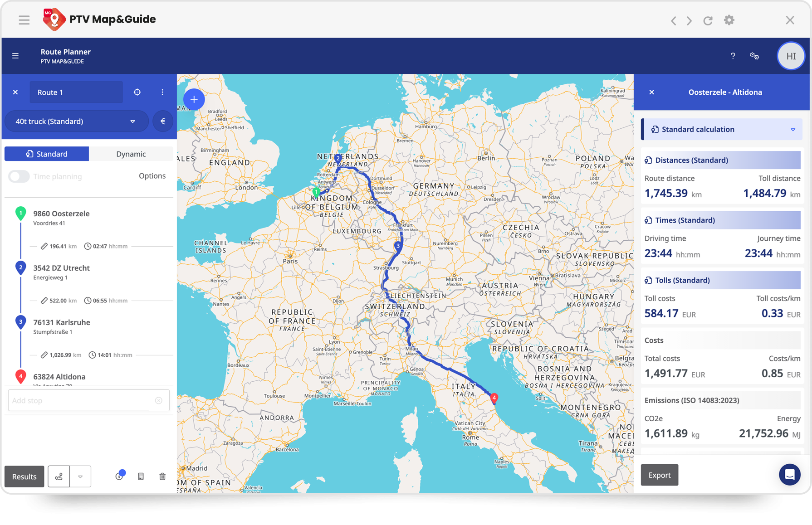Open Route 1 more options menu

[x=162, y=92]
